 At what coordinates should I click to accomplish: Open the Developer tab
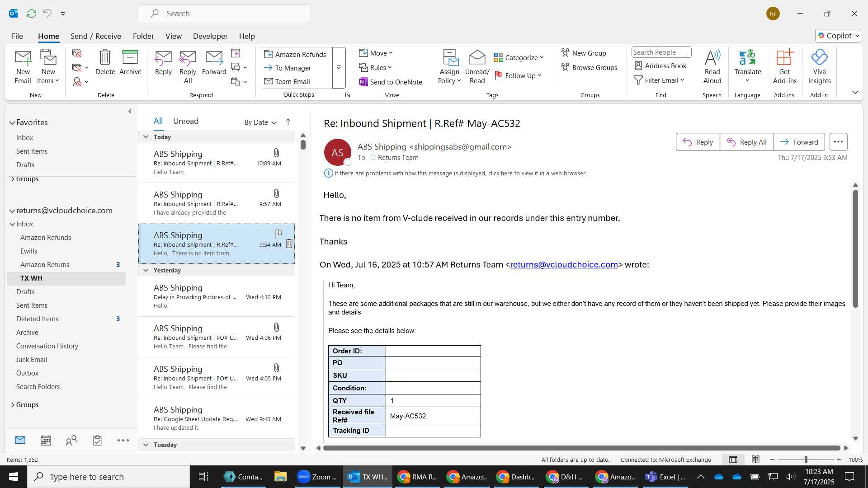210,36
